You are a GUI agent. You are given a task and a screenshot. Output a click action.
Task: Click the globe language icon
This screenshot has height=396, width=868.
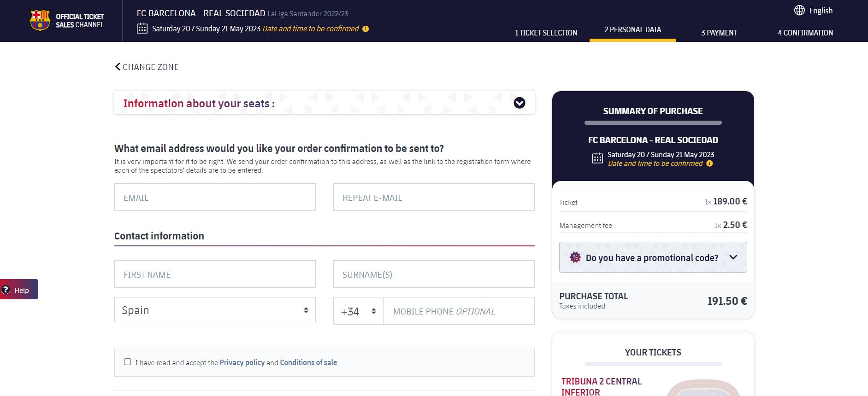pos(799,11)
